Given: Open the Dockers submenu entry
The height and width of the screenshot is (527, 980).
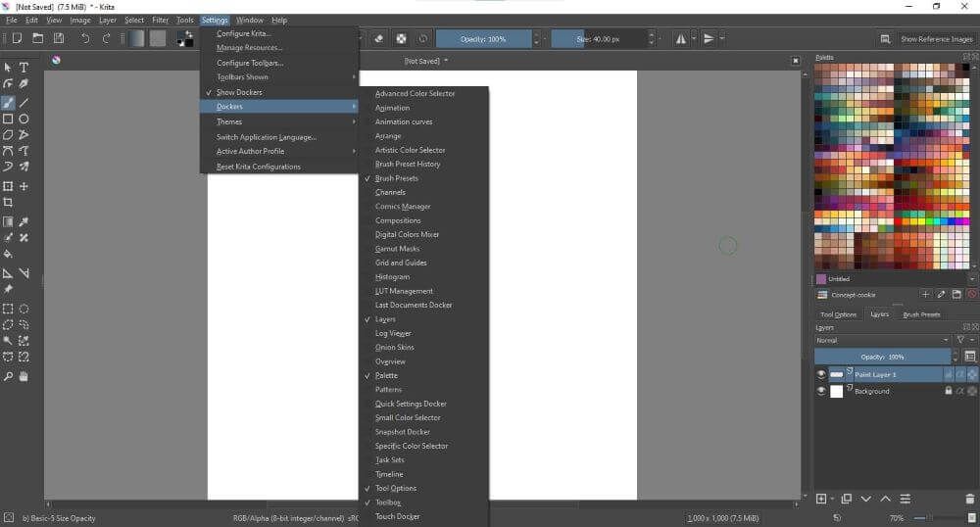Looking at the screenshot, I should [x=279, y=106].
